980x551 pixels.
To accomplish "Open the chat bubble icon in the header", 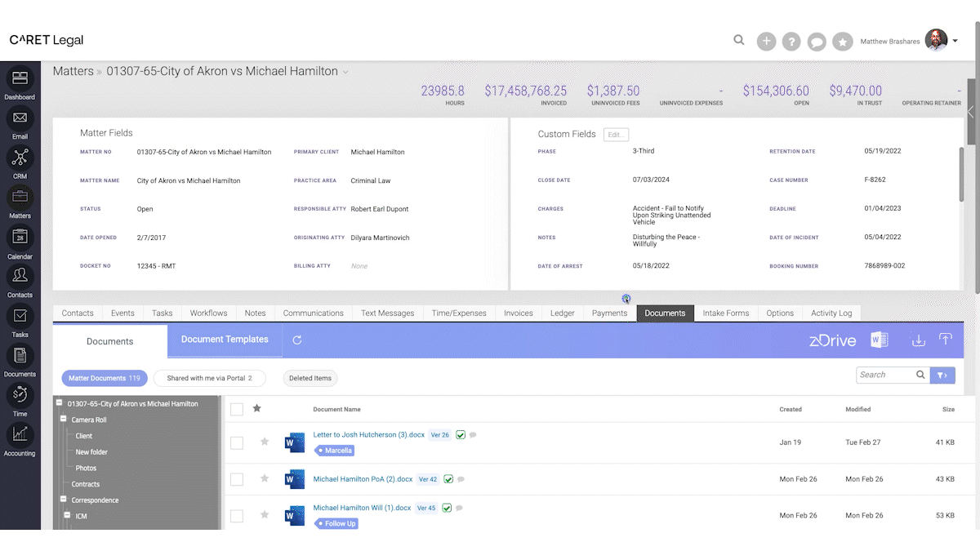I will point(817,40).
